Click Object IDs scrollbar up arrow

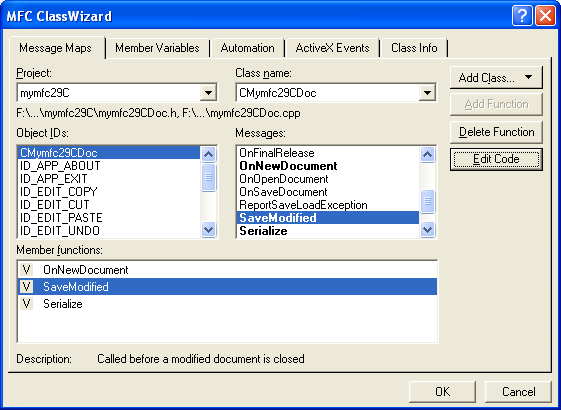(x=208, y=155)
